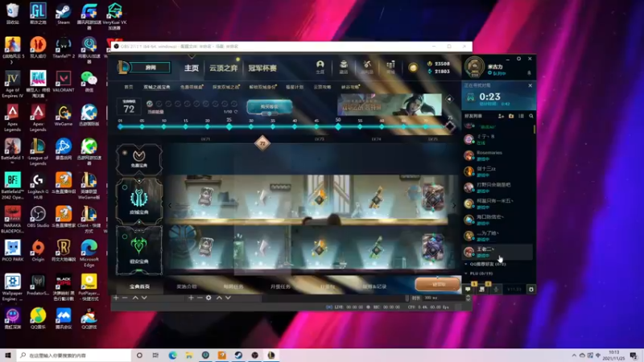This screenshot has width=644, height=362.
Task: Select level 50 milestone on the pass track
Action: 338,126
